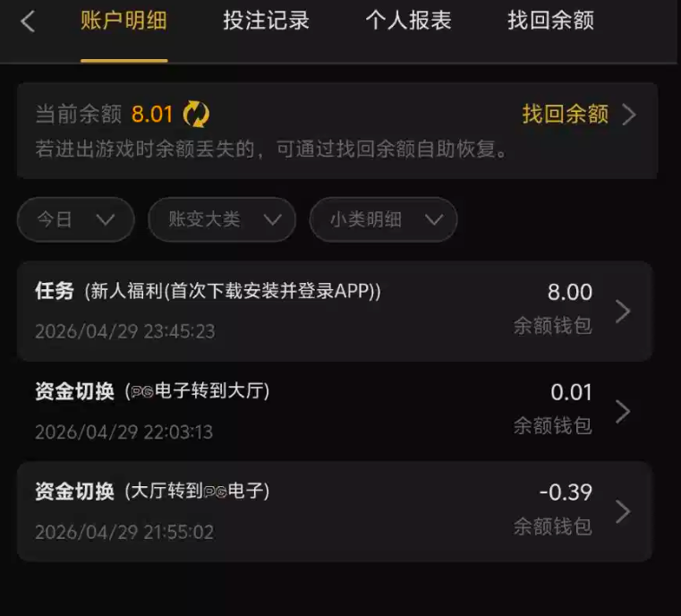Tap the back arrow icon

click(x=28, y=21)
